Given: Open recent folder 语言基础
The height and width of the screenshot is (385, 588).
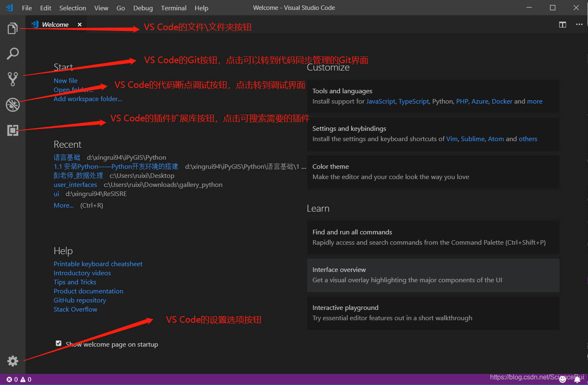Looking at the screenshot, I should click(x=67, y=157).
